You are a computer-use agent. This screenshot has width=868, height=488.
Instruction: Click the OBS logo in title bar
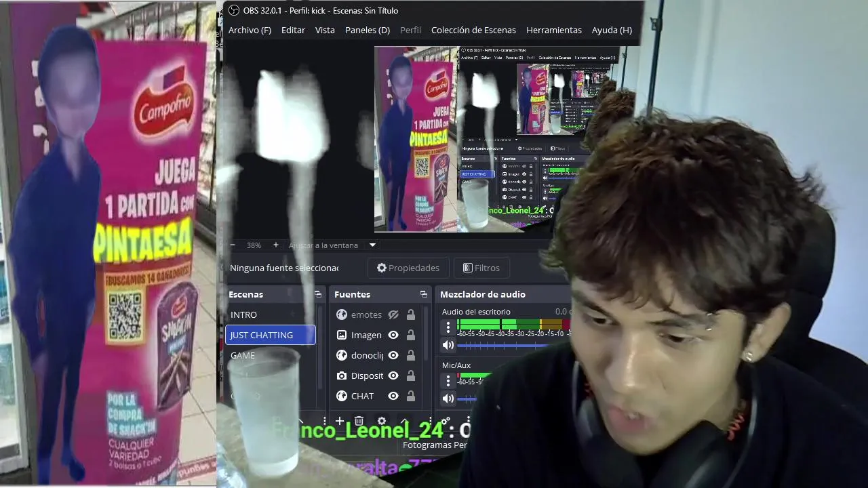pyautogui.click(x=233, y=10)
